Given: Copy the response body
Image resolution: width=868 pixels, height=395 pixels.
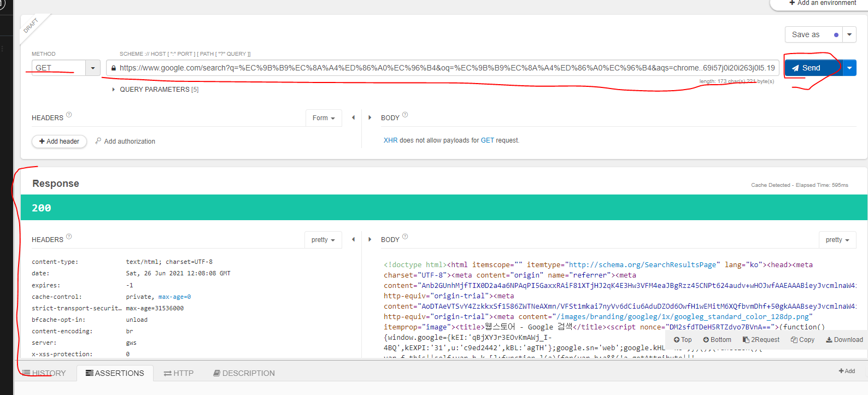Looking at the screenshot, I should coord(803,340).
